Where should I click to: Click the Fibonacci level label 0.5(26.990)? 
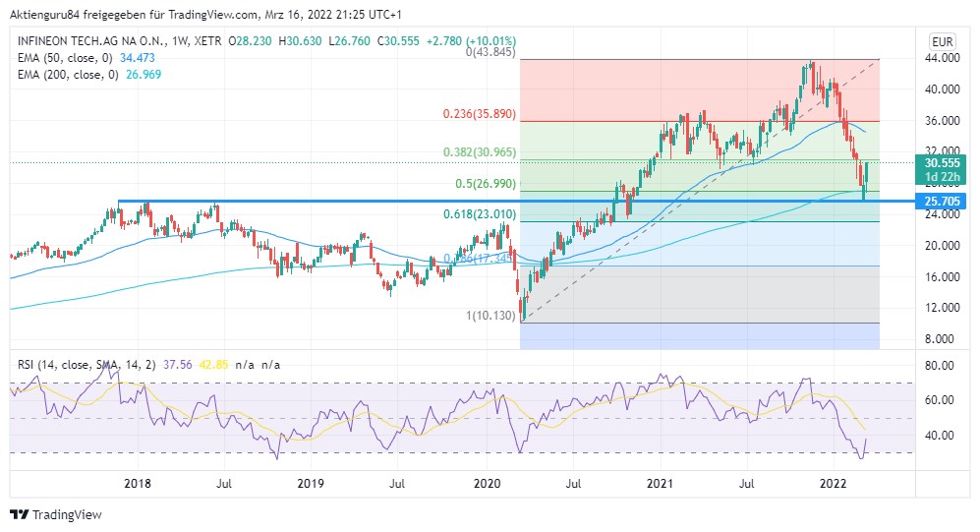486,184
